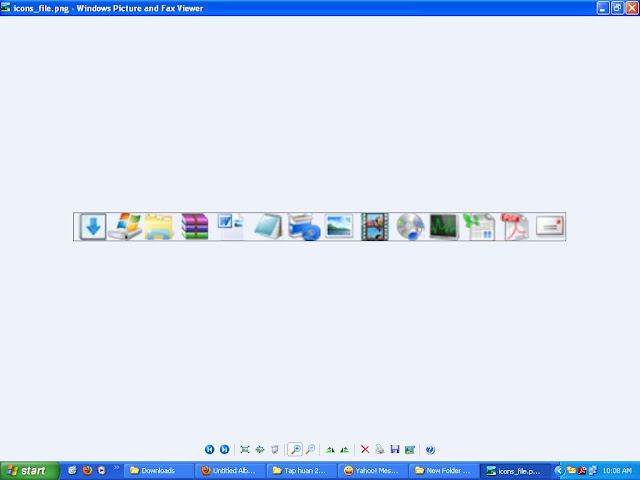Click the PDF document icon in the image
640x480 pixels.
click(x=515, y=227)
